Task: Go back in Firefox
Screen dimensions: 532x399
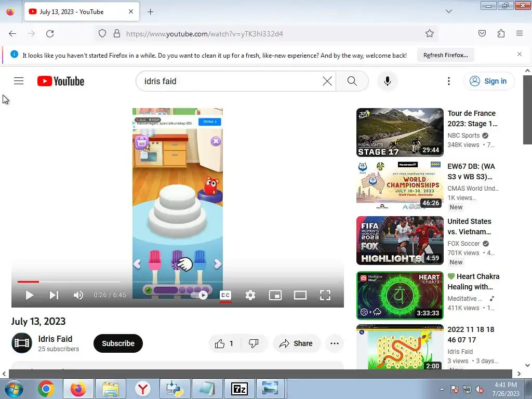Action: click(x=12, y=34)
